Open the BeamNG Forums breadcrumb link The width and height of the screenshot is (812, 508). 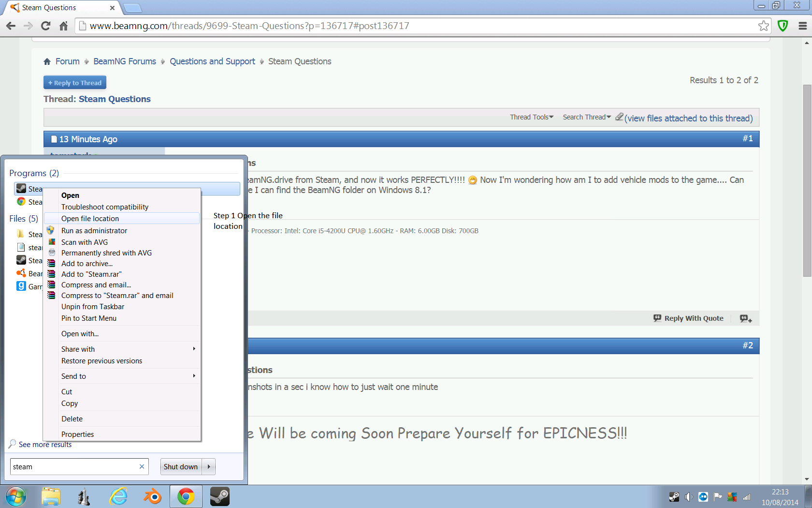pyautogui.click(x=125, y=61)
